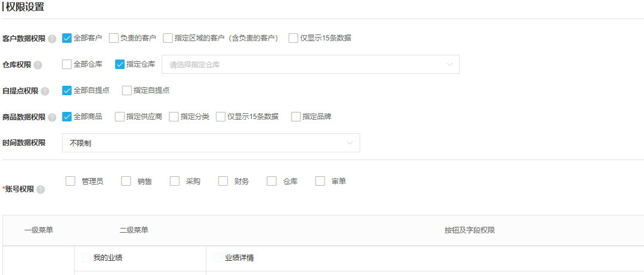This screenshot has height=275, width=644.
Task: Select the 财务 account role checkbox
Action: (x=223, y=181)
